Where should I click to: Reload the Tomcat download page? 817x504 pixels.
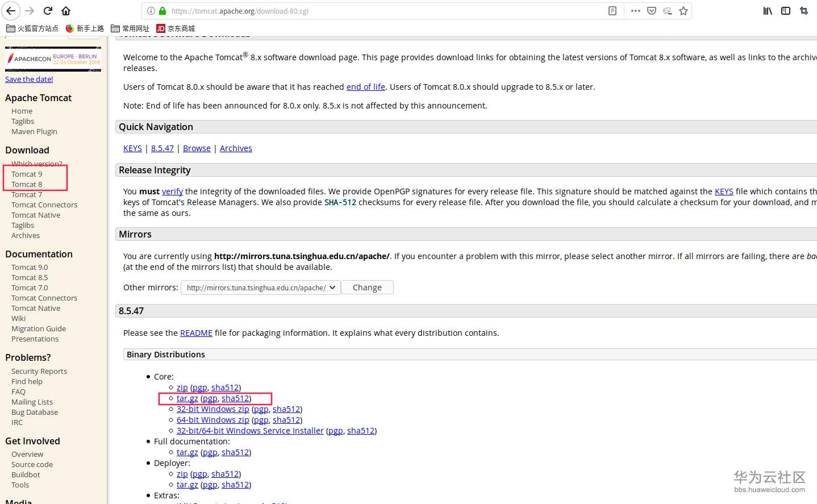click(48, 11)
